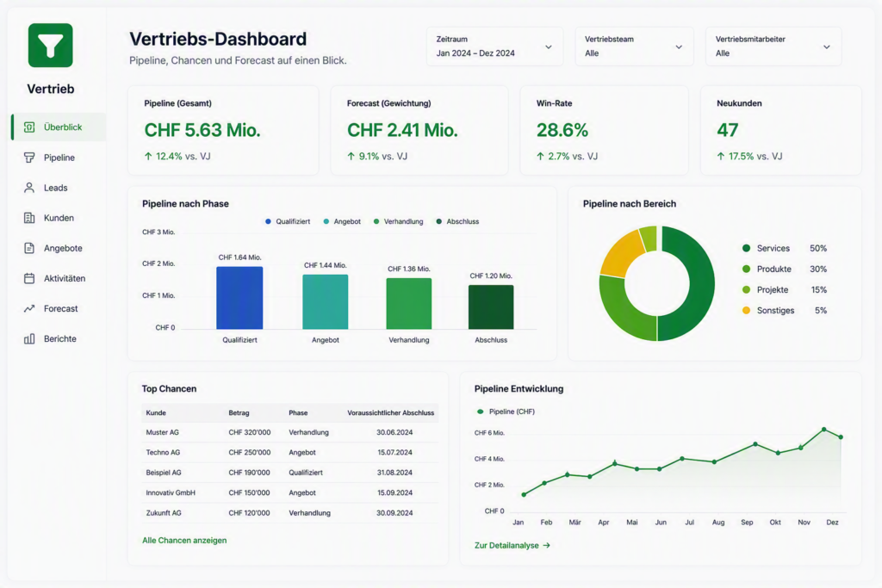
Task: Click the Pipeline (Gesamt) KPI card
Action: pyautogui.click(x=223, y=130)
